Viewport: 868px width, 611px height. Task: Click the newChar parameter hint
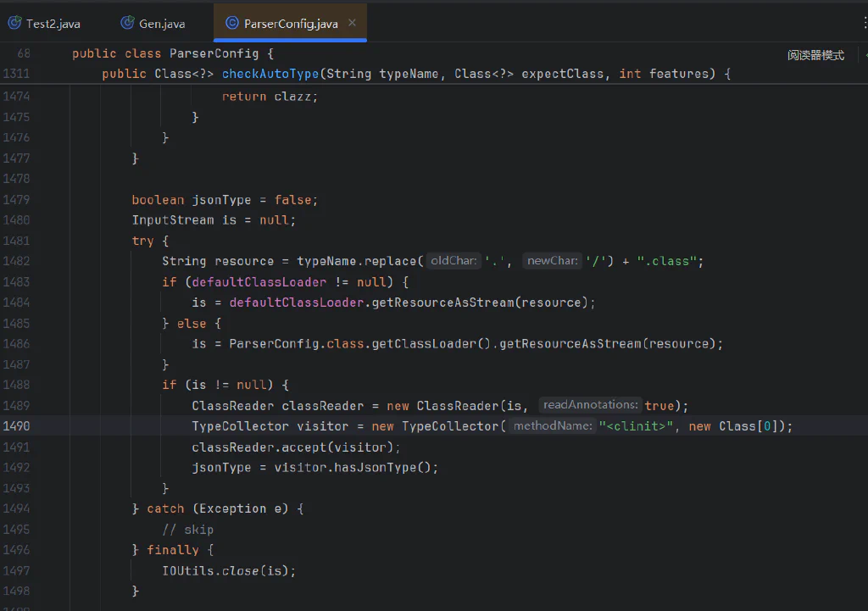552,261
